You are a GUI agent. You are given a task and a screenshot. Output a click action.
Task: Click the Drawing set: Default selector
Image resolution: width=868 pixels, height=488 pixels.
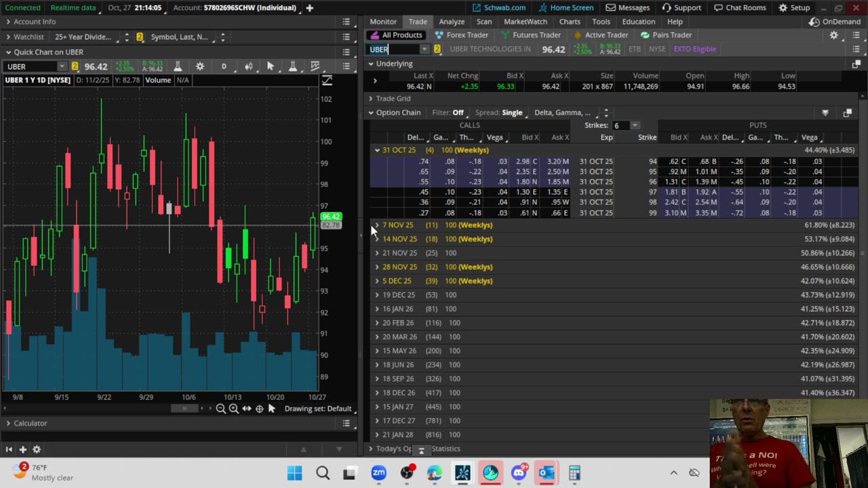click(x=318, y=409)
